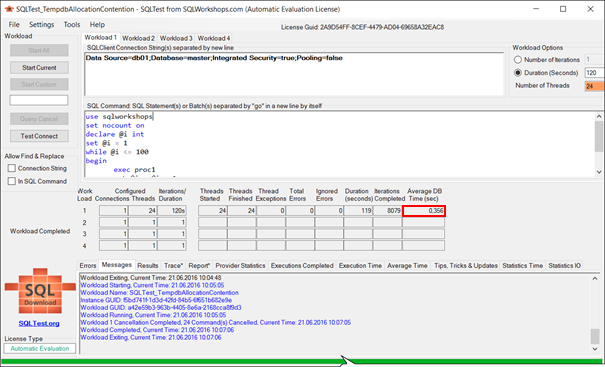Select the Number of Iterations radio button
The image size is (605, 367).
[518, 60]
